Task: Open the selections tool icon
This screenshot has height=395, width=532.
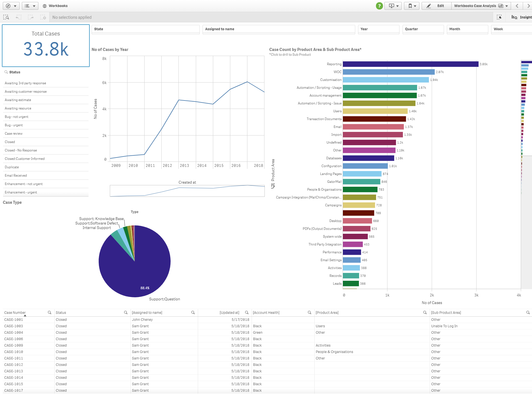Action: click(x=499, y=17)
